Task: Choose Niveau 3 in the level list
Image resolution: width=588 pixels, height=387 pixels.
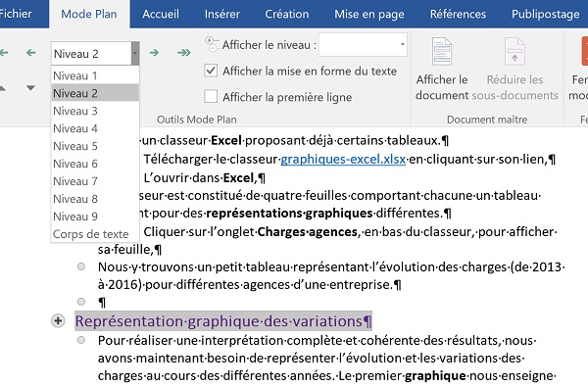Action: (x=95, y=111)
